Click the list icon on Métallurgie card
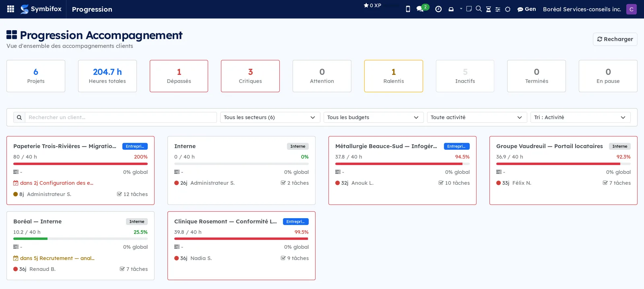The height and width of the screenshot is (289, 644). [x=338, y=172]
